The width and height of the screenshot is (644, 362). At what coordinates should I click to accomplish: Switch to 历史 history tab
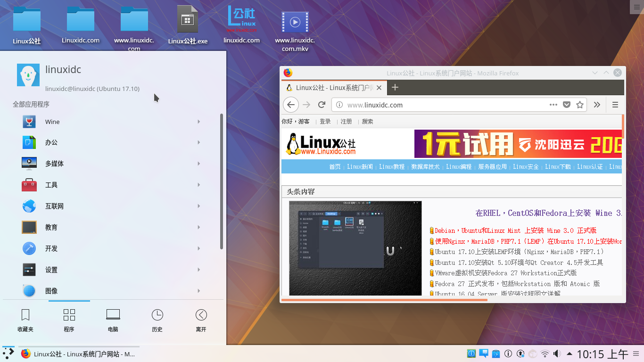pyautogui.click(x=157, y=321)
